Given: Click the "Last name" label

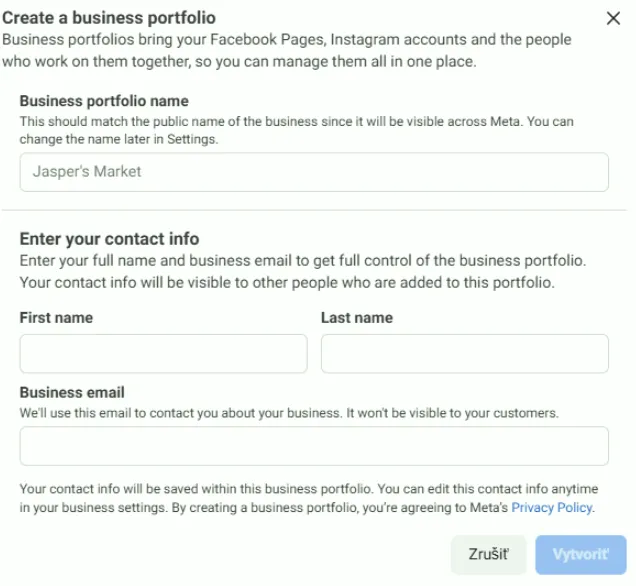Looking at the screenshot, I should (x=357, y=318).
